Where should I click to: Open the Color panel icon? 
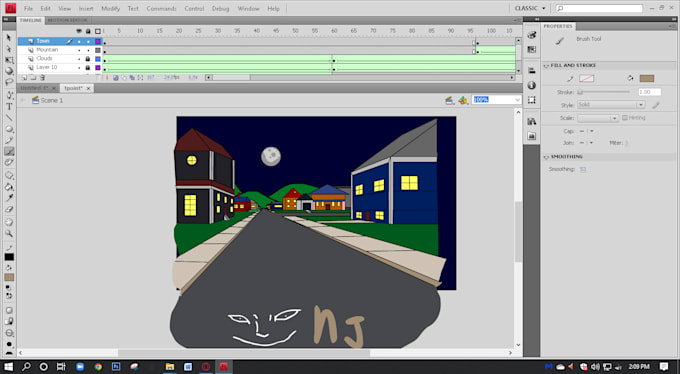[x=532, y=35]
